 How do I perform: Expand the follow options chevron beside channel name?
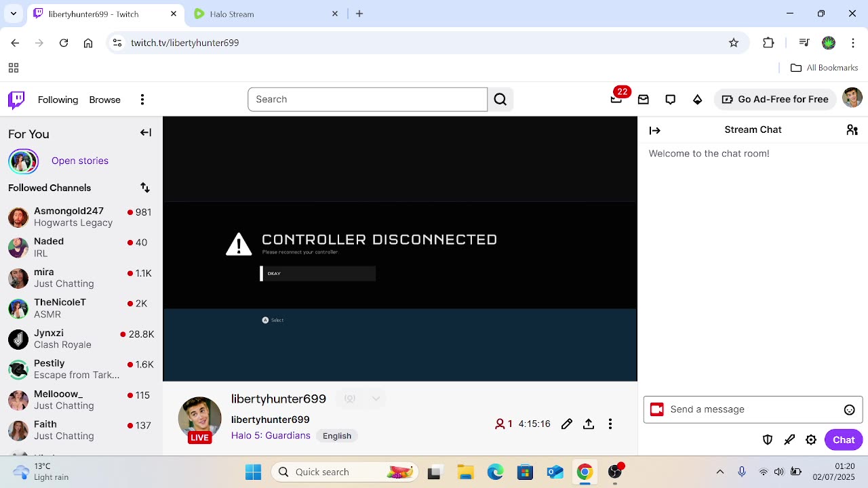tap(376, 399)
